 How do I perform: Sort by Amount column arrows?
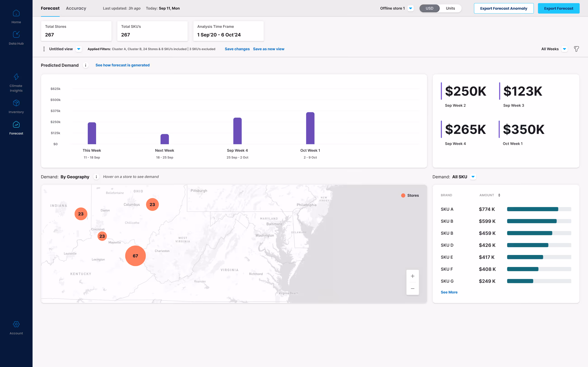[x=499, y=195]
